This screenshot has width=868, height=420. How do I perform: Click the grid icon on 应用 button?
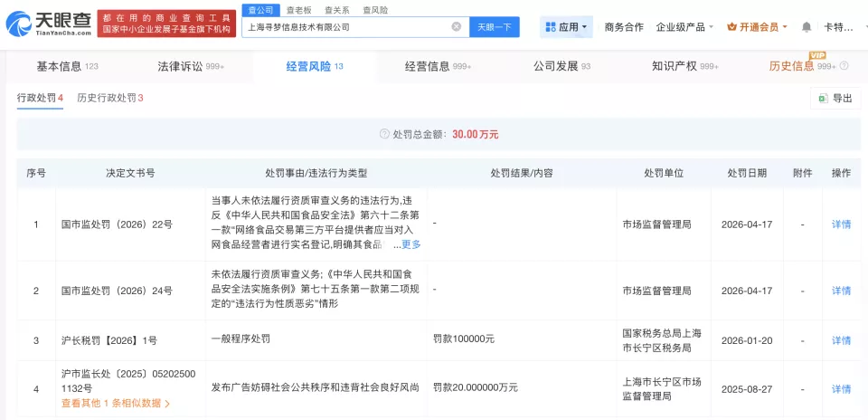pyautogui.click(x=550, y=27)
